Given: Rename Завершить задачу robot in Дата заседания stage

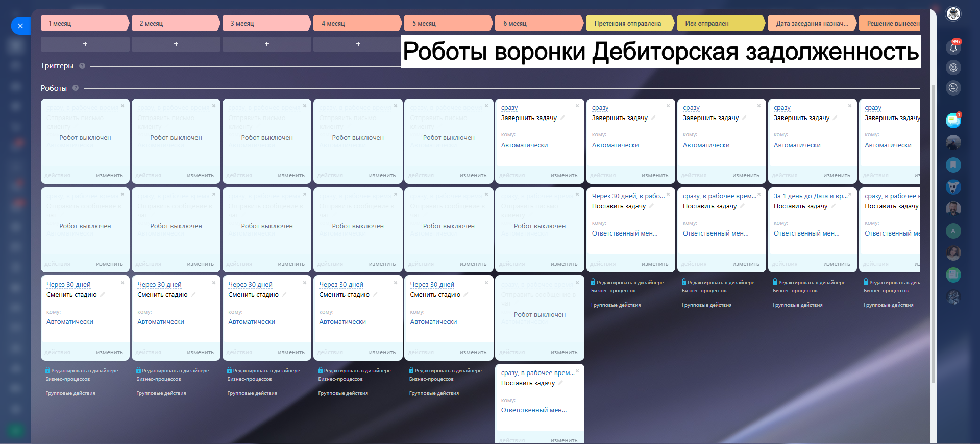Looking at the screenshot, I should click(835, 118).
